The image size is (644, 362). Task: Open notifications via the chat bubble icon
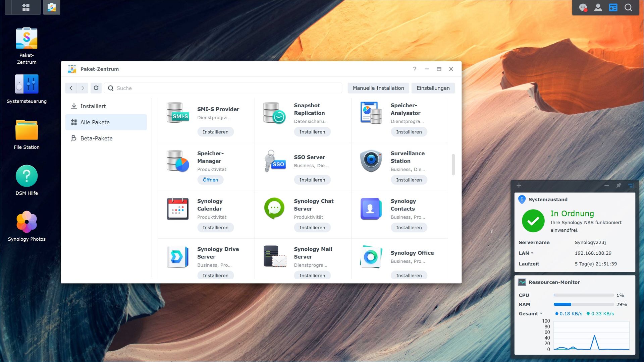coord(583,7)
